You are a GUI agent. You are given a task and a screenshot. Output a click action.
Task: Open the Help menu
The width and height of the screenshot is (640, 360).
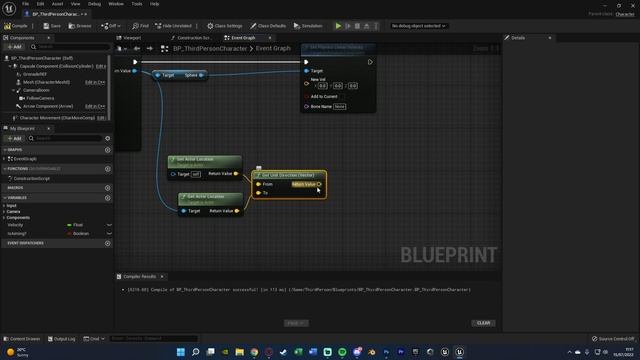tap(154, 4)
